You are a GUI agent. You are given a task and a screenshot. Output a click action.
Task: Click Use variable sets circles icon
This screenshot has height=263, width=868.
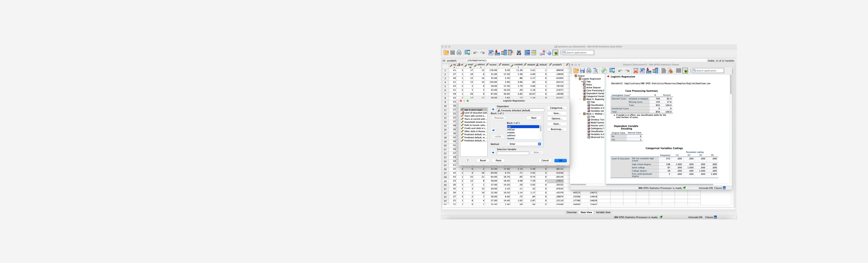pyautogui.click(x=549, y=53)
